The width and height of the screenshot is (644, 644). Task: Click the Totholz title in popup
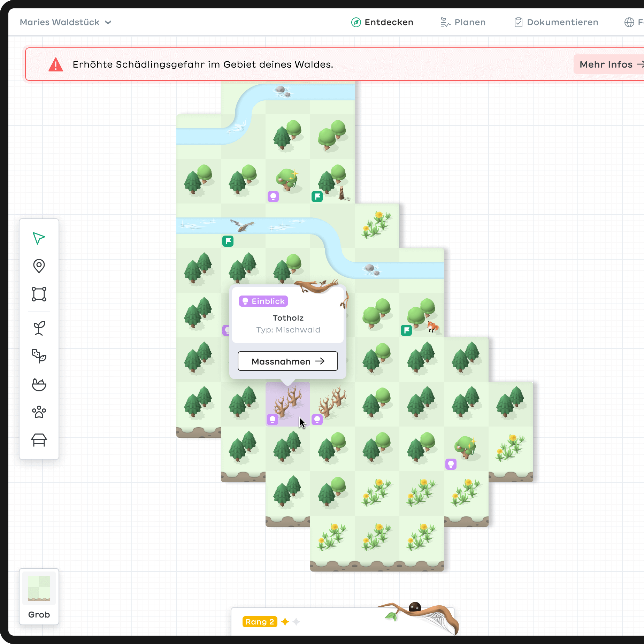point(288,318)
